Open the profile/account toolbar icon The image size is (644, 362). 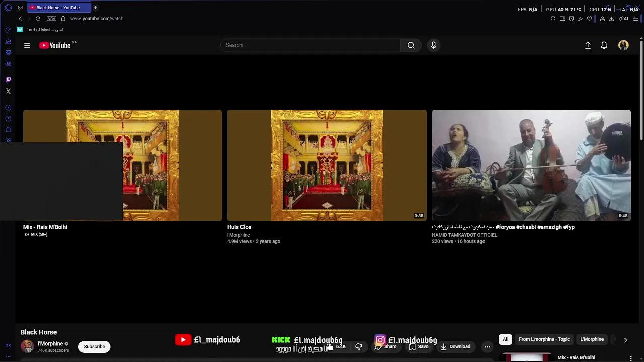coord(602,19)
